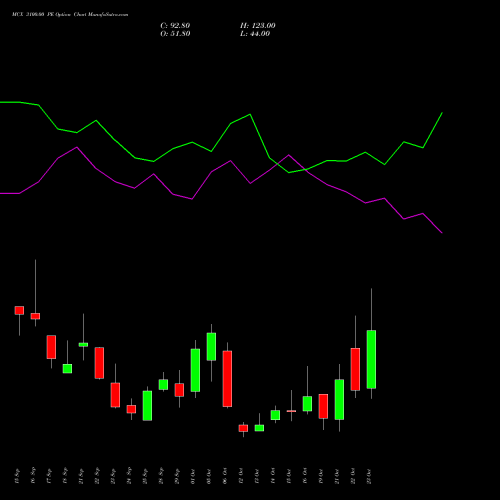Click the open value 'O: 51.80'

tap(175, 34)
